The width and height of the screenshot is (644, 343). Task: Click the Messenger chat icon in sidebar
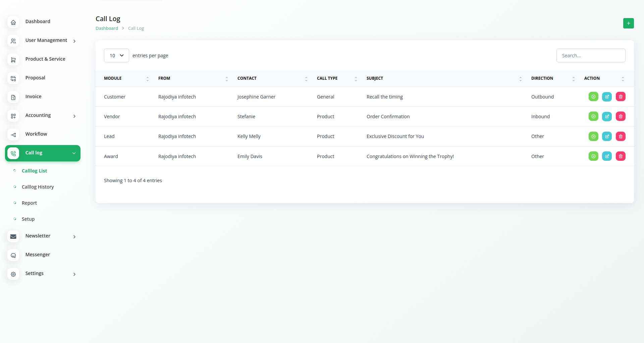tap(13, 255)
